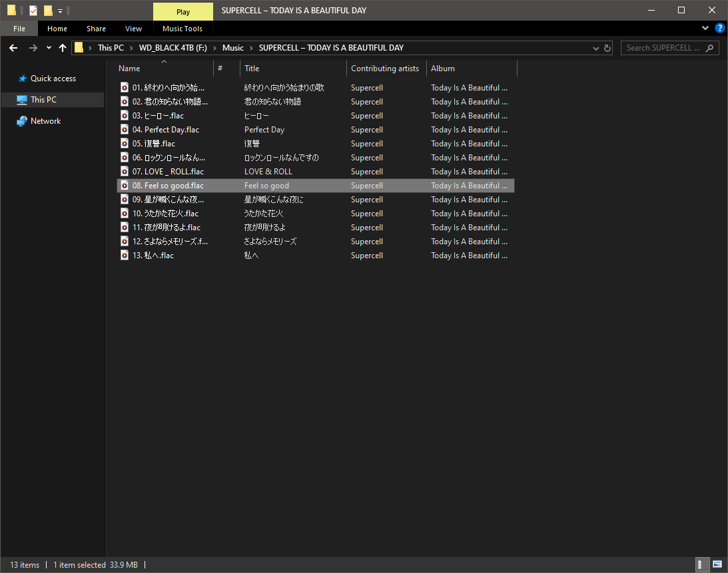The height and width of the screenshot is (573, 728).
Task: Sort by Contributing artists column header
Action: [387, 68]
